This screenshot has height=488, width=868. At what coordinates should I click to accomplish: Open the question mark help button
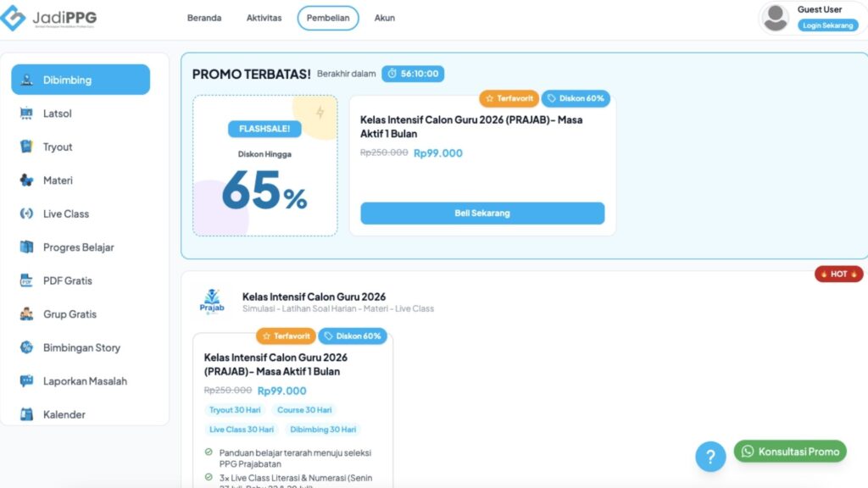(711, 457)
